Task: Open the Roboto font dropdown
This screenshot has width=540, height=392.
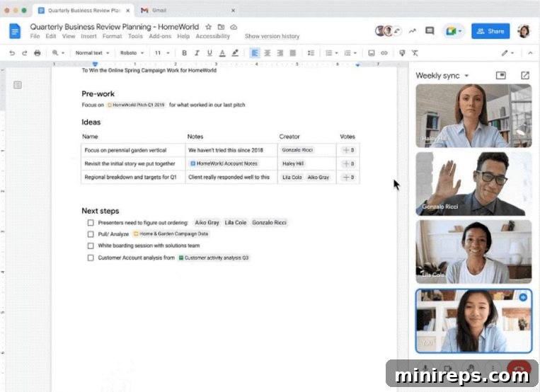Action: click(x=132, y=52)
